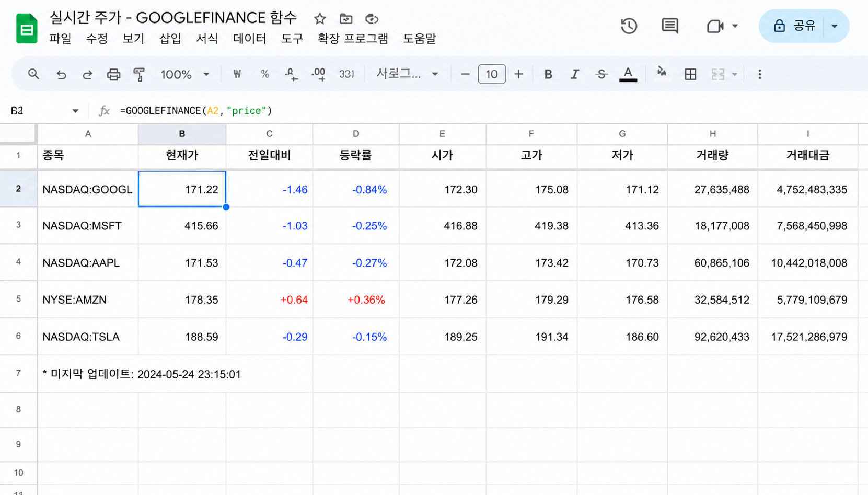This screenshot has width=868, height=495.
Task: Undo the last action
Action: [x=61, y=74]
